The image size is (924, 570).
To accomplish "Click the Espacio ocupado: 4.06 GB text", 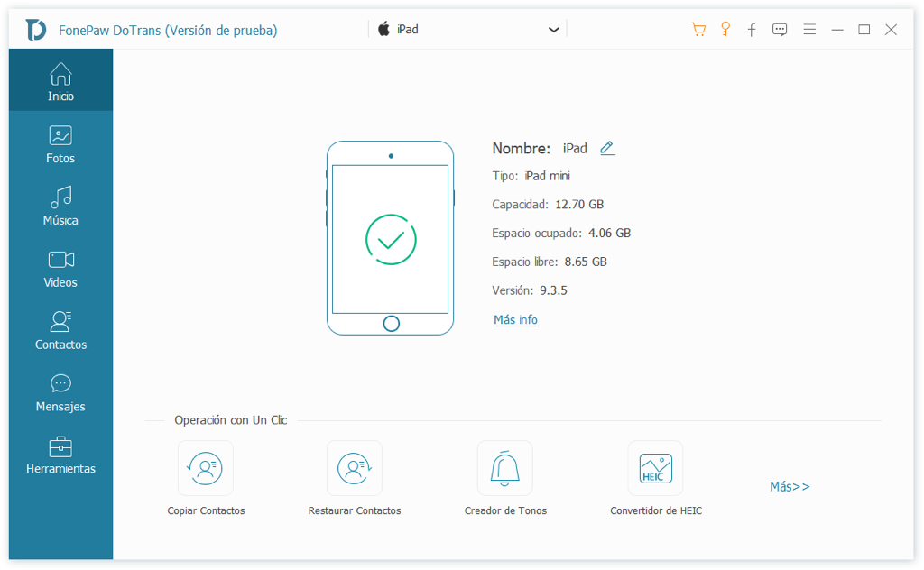I will pyautogui.click(x=561, y=234).
